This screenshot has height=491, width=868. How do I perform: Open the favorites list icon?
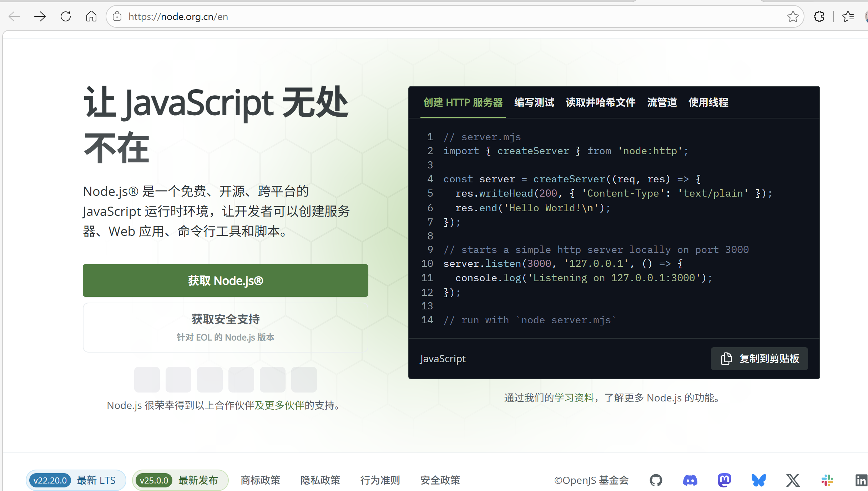pos(848,16)
